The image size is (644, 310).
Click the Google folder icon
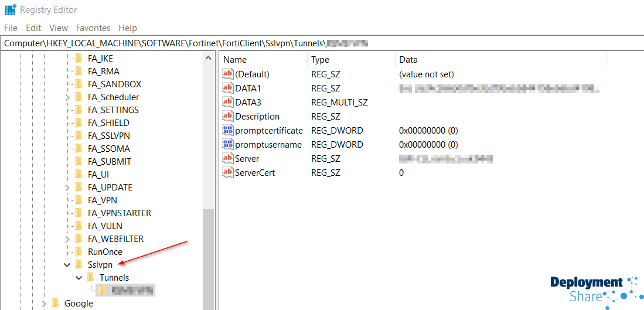coord(56,303)
